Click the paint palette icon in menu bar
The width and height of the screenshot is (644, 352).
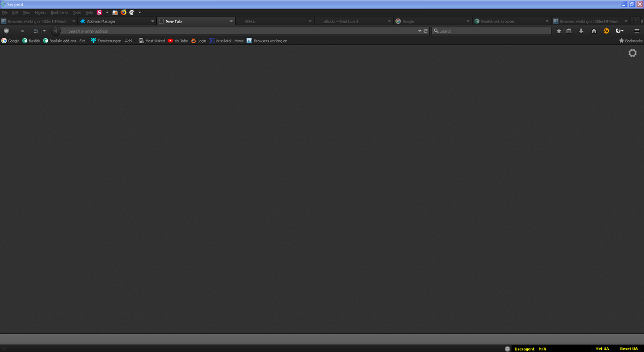coord(132,13)
